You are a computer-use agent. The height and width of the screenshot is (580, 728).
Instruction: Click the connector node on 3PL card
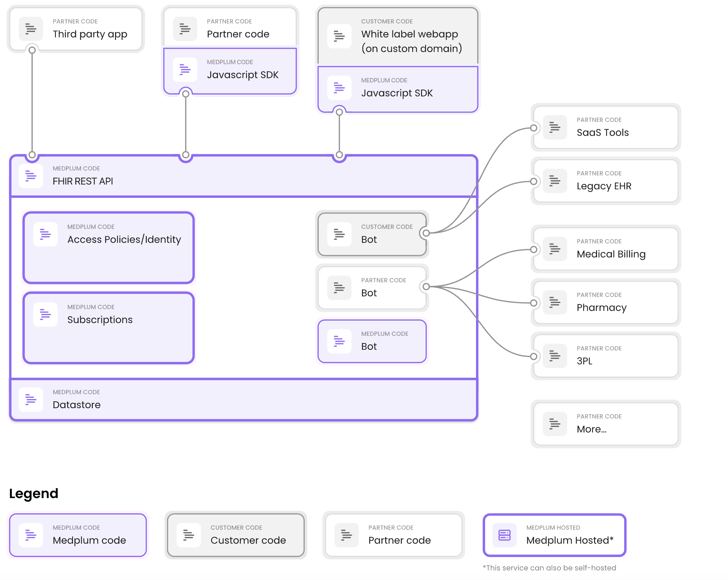coord(533,356)
